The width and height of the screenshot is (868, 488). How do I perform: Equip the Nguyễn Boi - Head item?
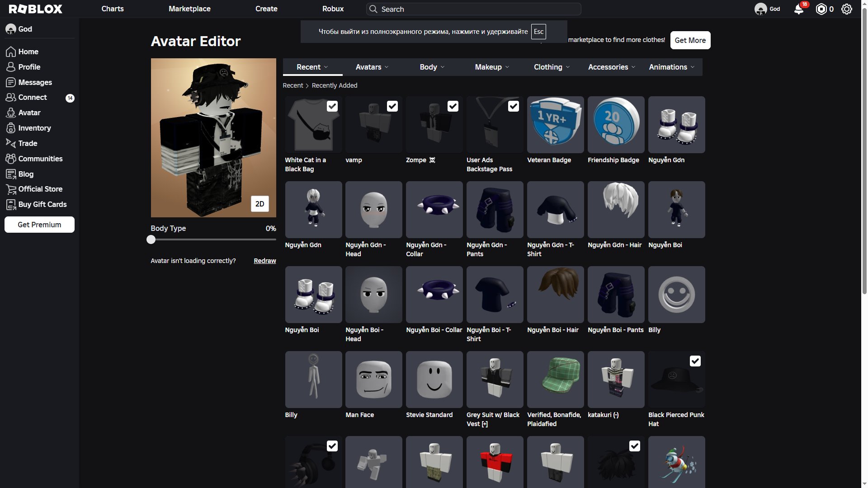tap(374, 295)
